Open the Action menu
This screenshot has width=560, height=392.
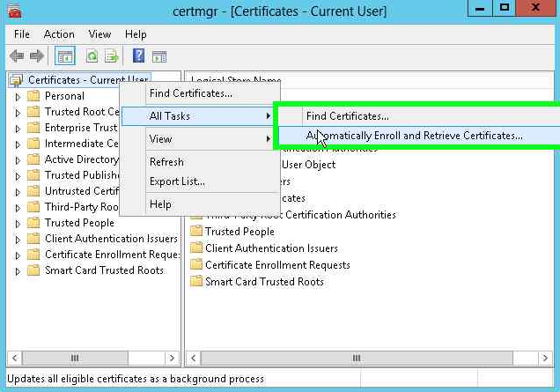tap(59, 34)
